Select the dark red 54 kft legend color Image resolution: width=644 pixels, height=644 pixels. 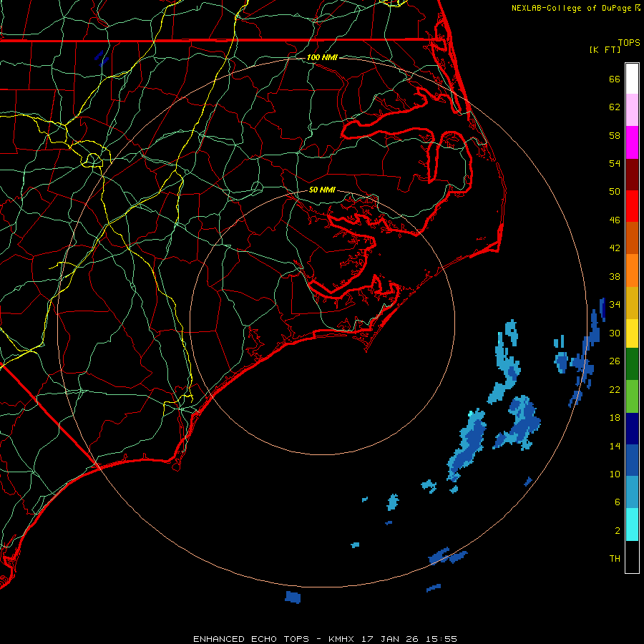632,175
